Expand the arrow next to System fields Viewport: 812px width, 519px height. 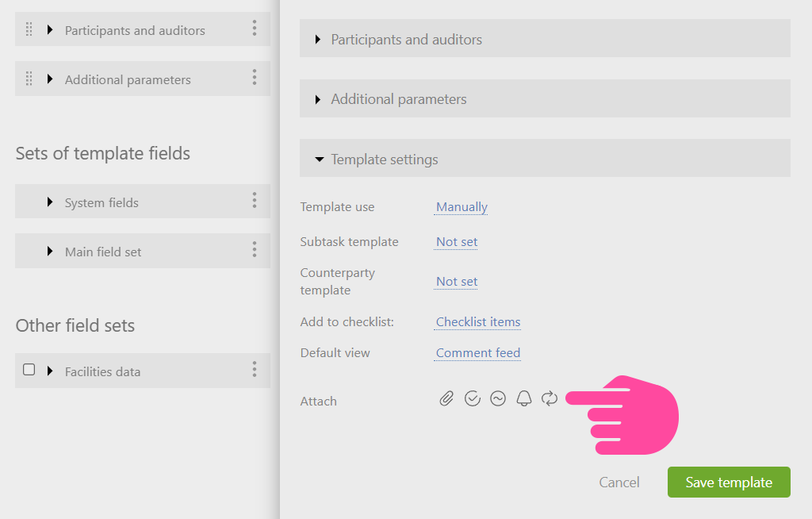pos(50,202)
